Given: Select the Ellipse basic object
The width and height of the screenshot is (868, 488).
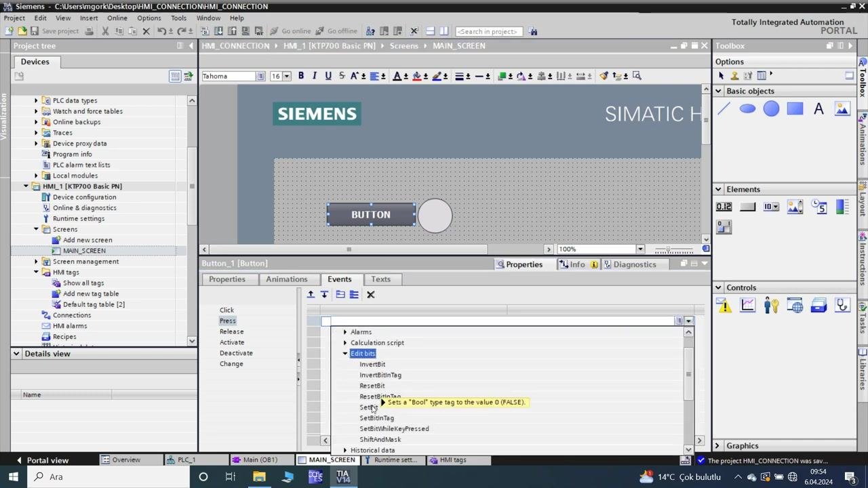Looking at the screenshot, I should coord(747,108).
